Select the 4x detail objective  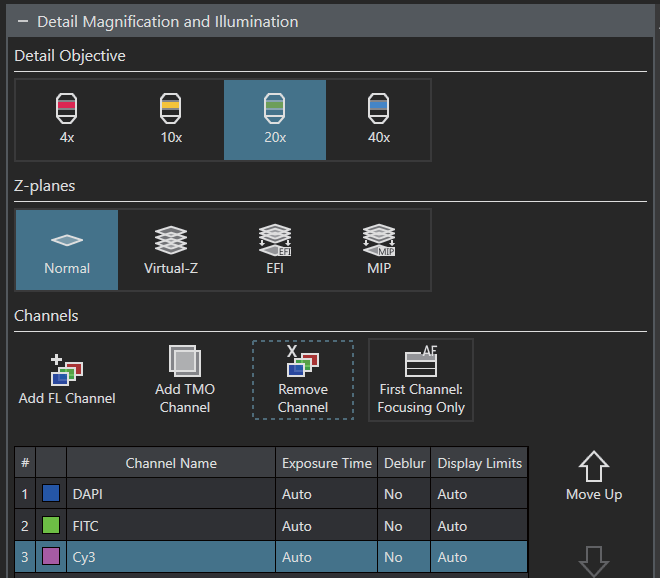click(67, 119)
